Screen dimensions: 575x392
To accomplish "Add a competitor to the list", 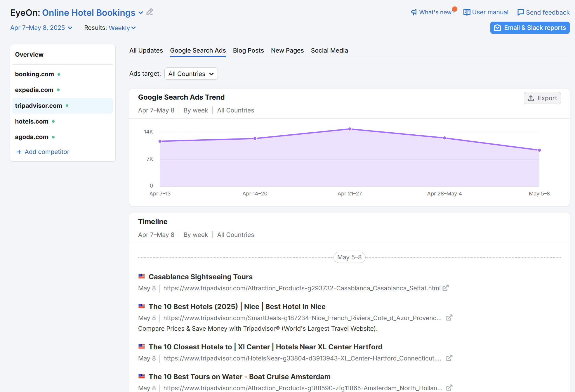I will tap(43, 152).
